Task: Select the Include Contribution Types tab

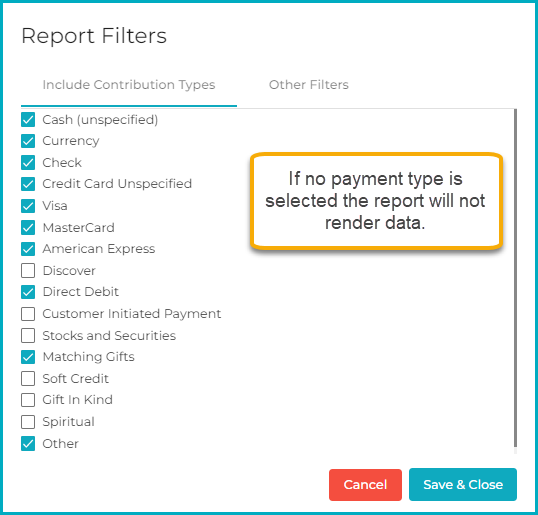Action: 129,85
